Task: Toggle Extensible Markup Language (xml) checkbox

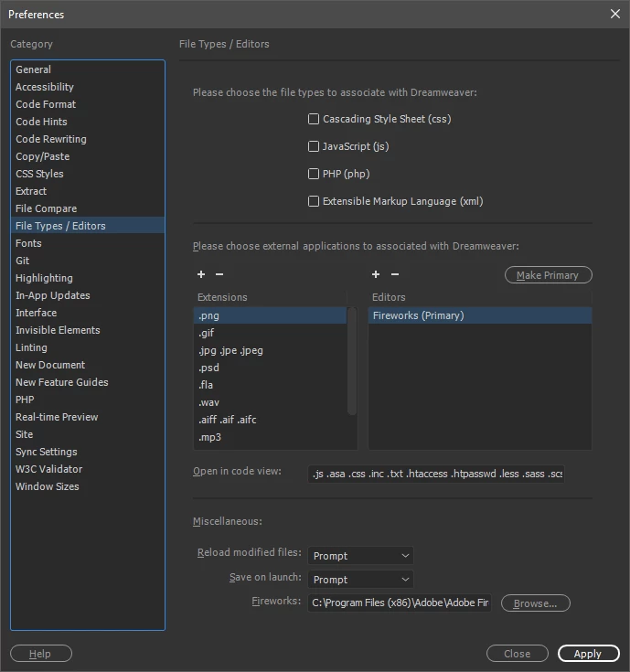Action: [x=314, y=201]
